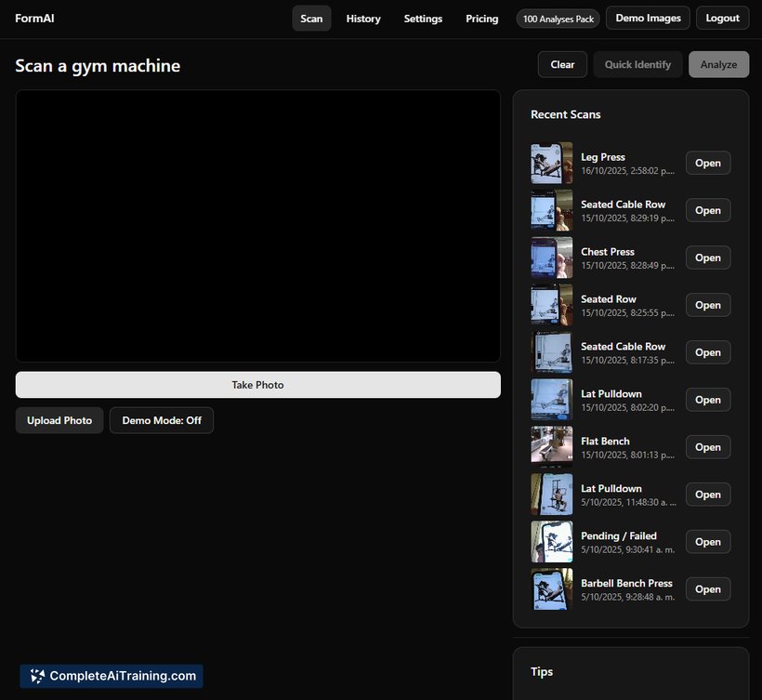Open the Seated Row scan entry

pos(708,305)
